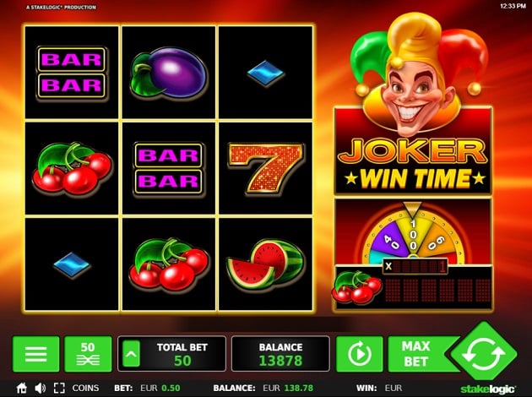Click the purple plum symbol
Viewport: 532px width, 397px height.
click(169, 73)
